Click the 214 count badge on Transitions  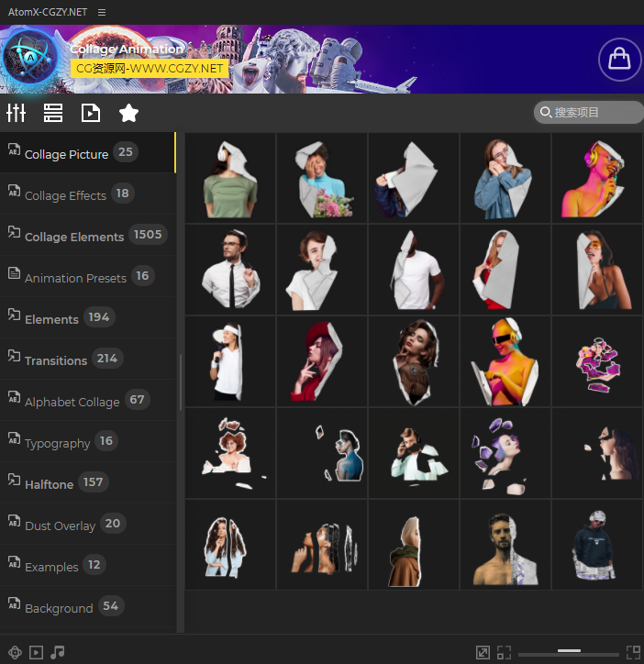107,359
